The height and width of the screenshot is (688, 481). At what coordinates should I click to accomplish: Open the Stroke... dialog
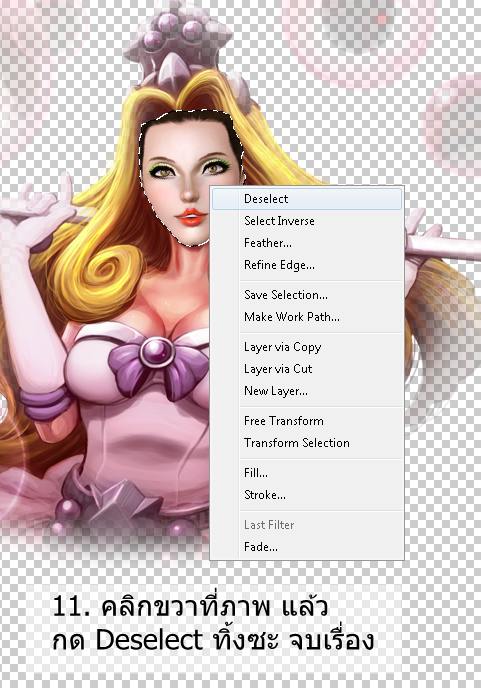tap(307, 495)
